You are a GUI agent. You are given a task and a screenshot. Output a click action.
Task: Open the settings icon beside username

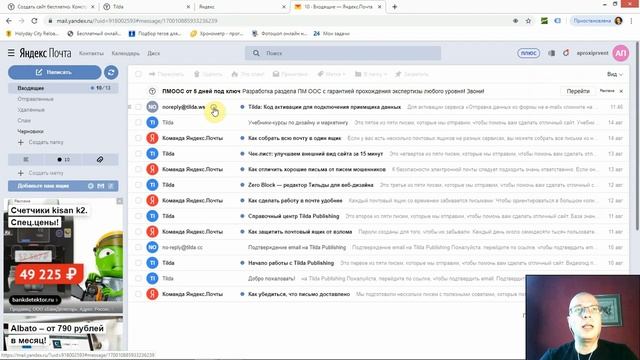[x=566, y=53]
